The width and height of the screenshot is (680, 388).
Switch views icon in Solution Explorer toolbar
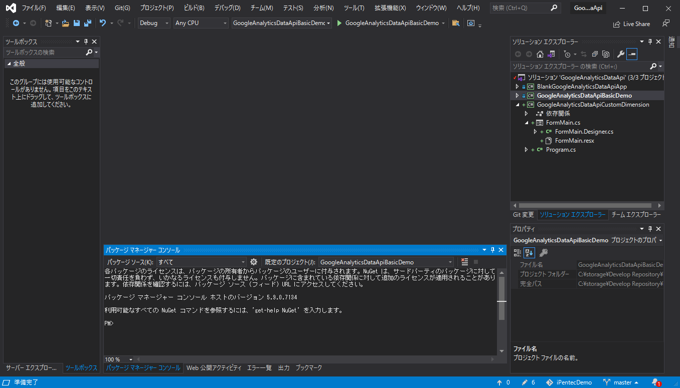click(x=551, y=54)
